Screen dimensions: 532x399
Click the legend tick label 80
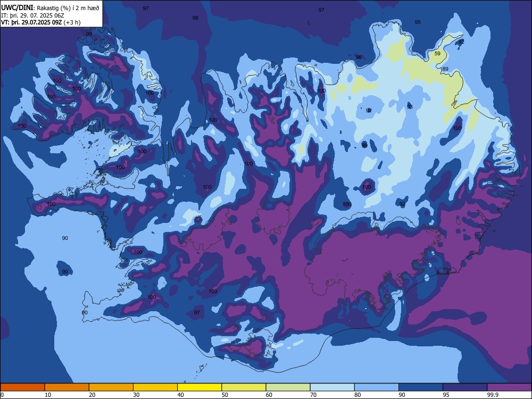[358, 395]
